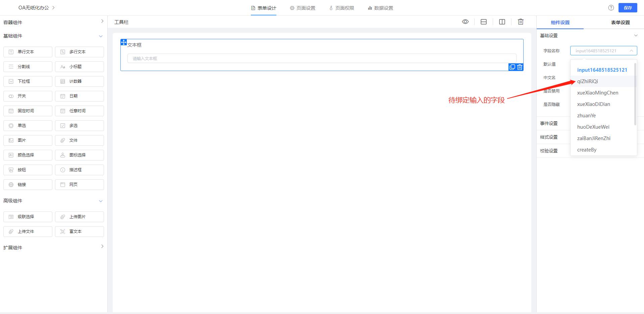
Task: Switch to the 页面权限 tab
Action: pyautogui.click(x=341, y=8)
